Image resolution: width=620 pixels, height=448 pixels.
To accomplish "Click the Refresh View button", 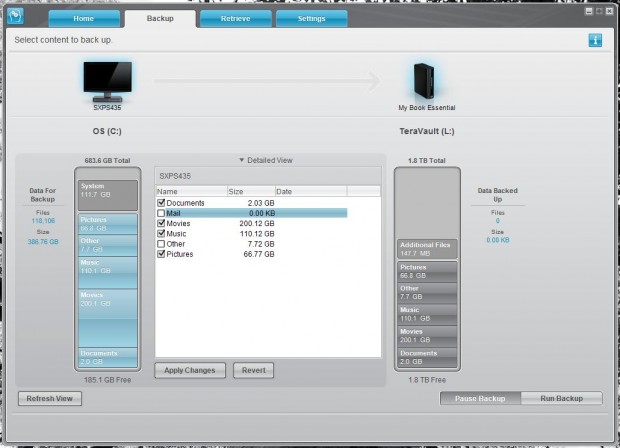I will tap(50, 398).
